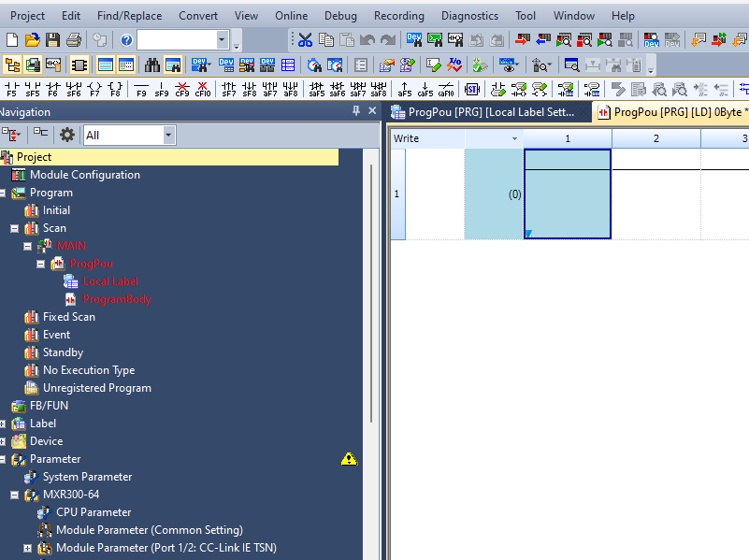Click the Save project icon
Viewport: 749px width, 560px height.
point(52,39)
